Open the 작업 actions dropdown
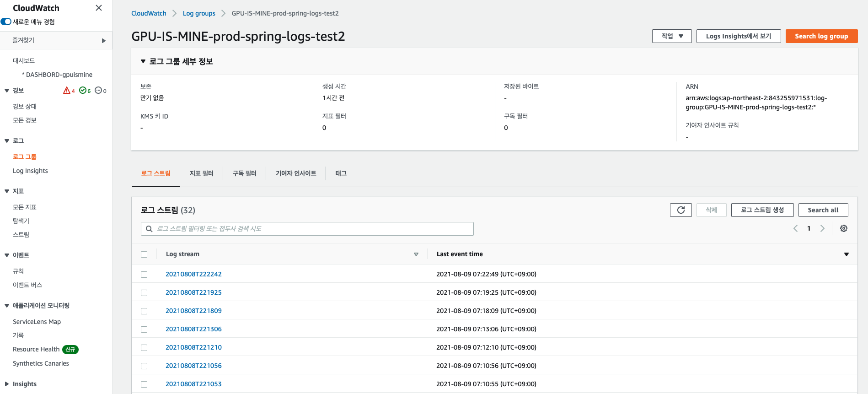 (x=672, y=36)
